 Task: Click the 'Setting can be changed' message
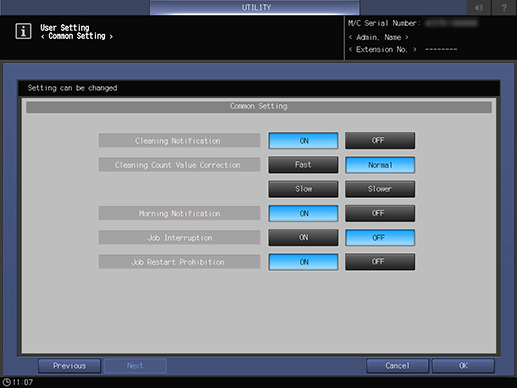pos(72,88)
